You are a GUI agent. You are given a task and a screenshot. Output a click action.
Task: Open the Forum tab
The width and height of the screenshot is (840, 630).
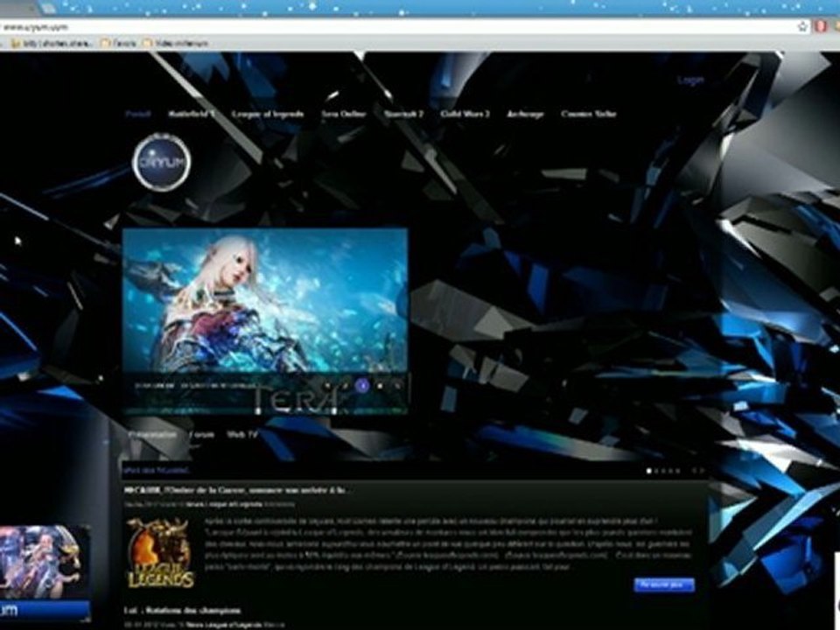[202, 434]
